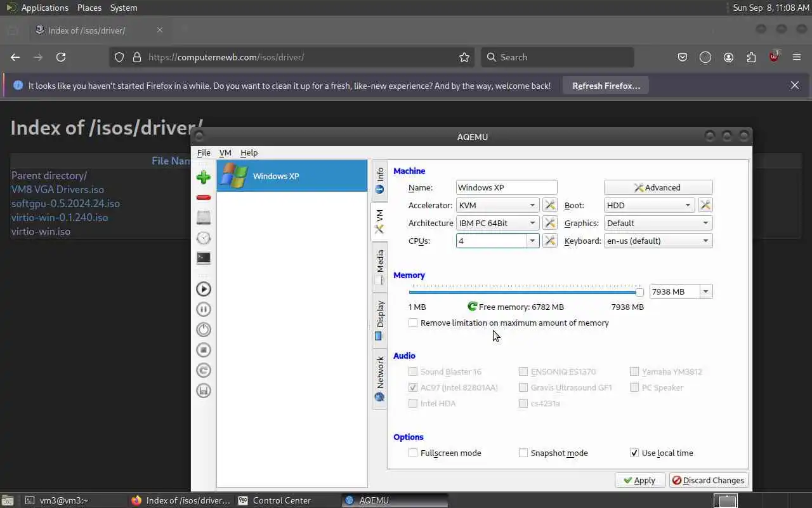Open Boot order settings wrench icon
This screenshot has width=812, height=508.
coord(705,205)
